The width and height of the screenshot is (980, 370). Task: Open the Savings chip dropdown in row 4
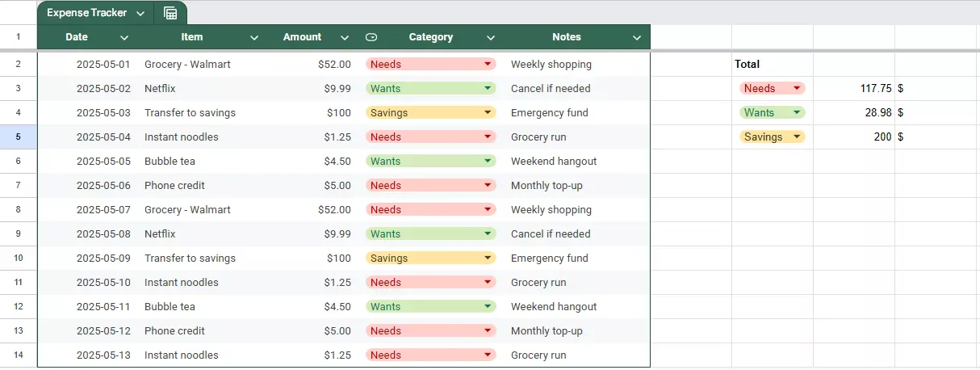pos(488,112)
